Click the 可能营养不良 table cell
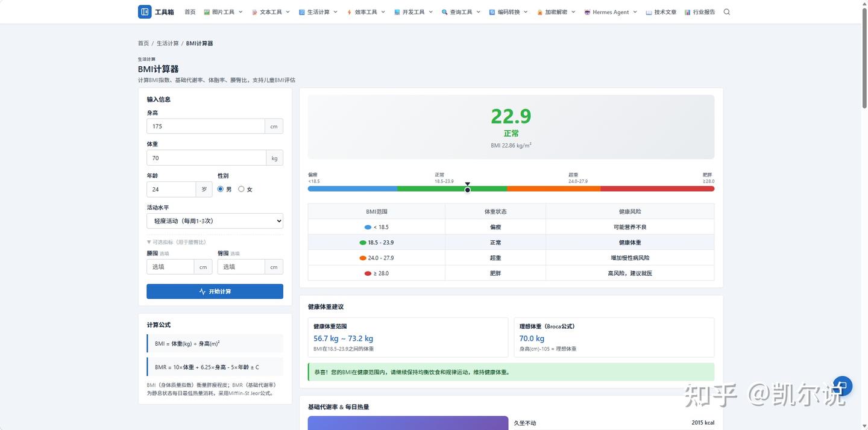The image size is (868, 430). pos(630,227)
